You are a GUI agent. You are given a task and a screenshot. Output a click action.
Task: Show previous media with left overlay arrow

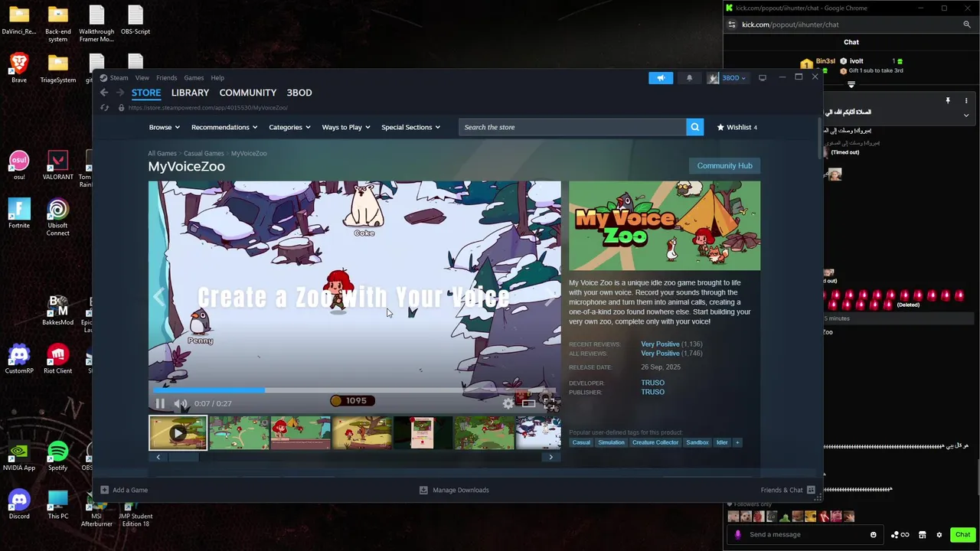pyautogui.click(x=159, y=297)
